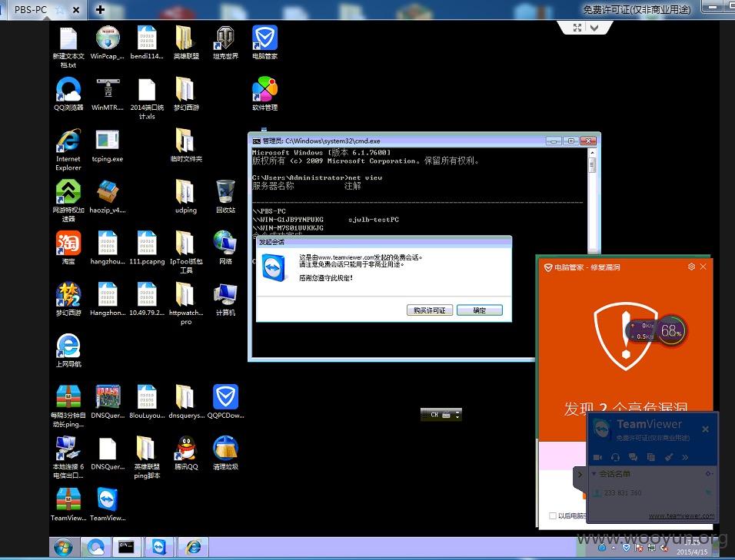The width and height of the screenshot is (735, 560).
Task: Select the WinPcap installer desktop icon
Action: (x=108, y=42)
